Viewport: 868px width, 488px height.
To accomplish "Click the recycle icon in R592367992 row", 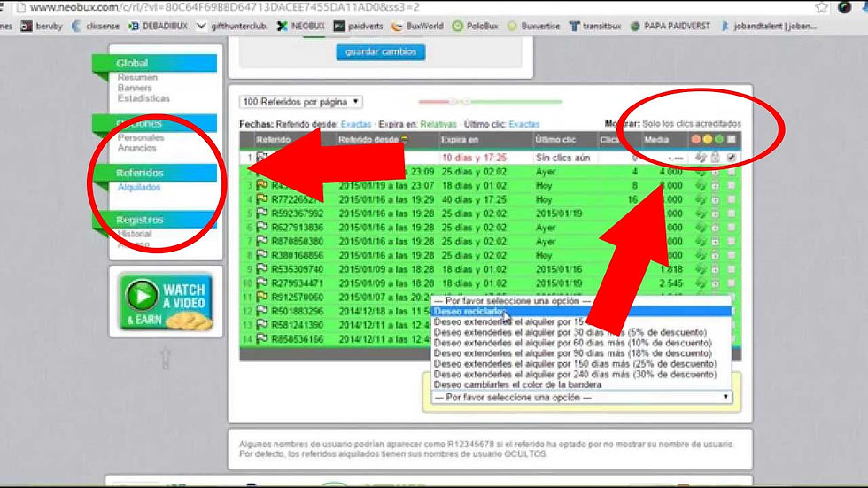I will click(x=701, y=213).
